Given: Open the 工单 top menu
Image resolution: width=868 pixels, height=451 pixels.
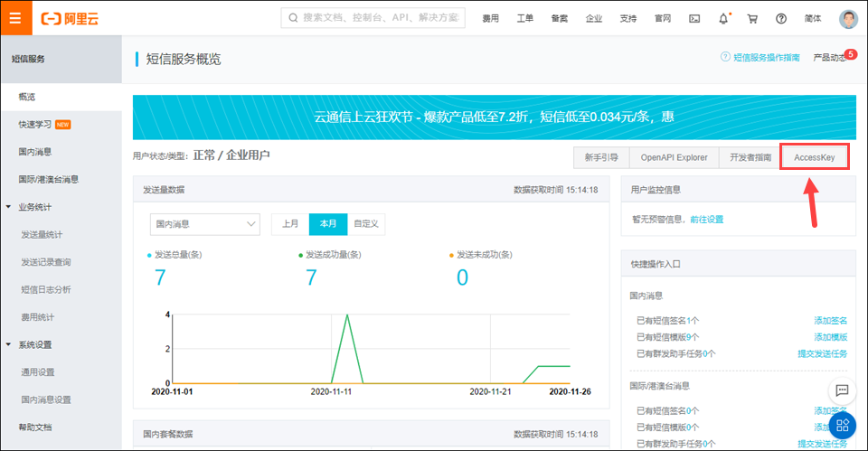Looking at the screenshot, I should pos(524,19).
